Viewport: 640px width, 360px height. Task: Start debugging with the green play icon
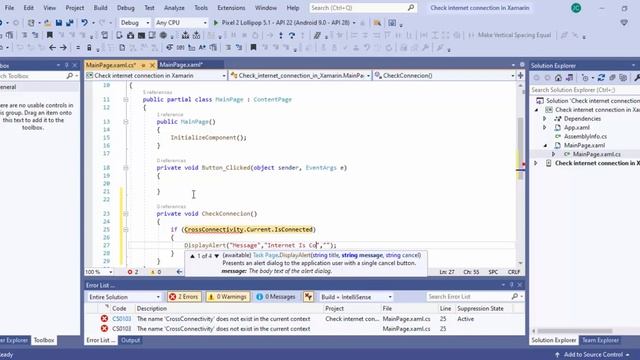[x=216, y=23]
